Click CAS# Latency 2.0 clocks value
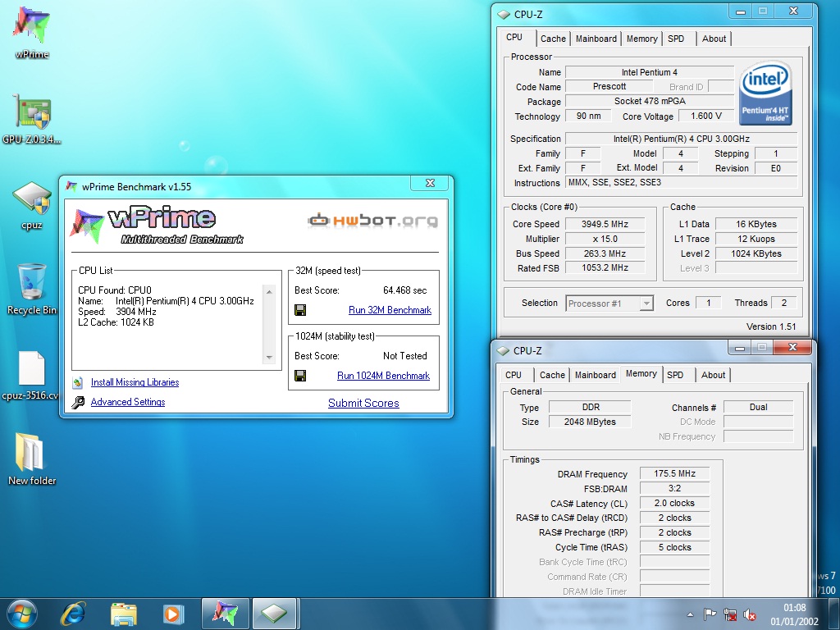This screenshot has width=840, height=630. [674, 503]
